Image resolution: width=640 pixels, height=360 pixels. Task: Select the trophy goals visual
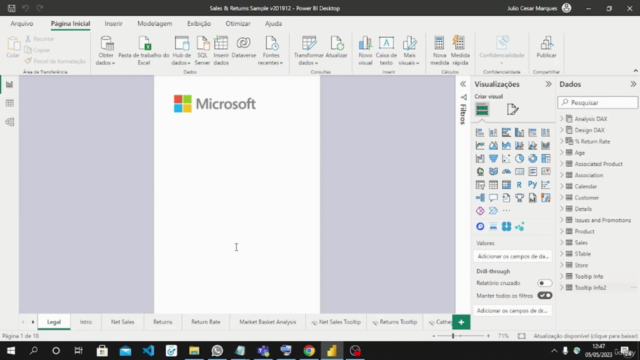[x=519, y=198]
